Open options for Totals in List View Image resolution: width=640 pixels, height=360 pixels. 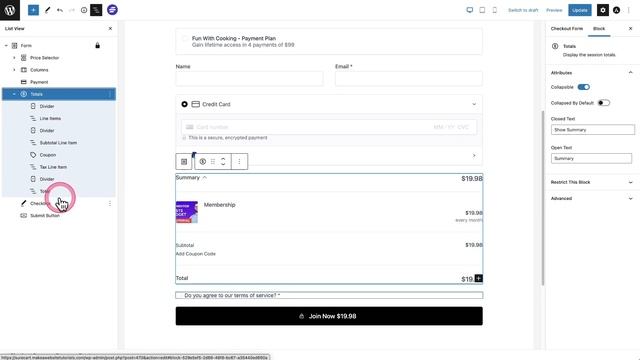click(110, 94)
